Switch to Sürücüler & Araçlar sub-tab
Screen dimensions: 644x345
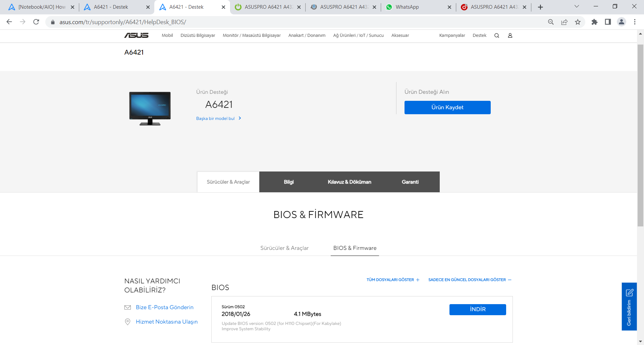[284, 248]
